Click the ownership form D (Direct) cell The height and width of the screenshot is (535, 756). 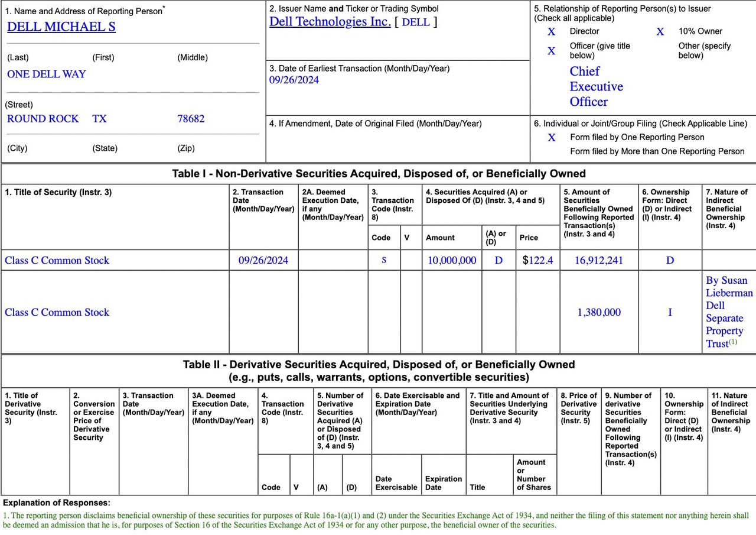coord(670,261)
